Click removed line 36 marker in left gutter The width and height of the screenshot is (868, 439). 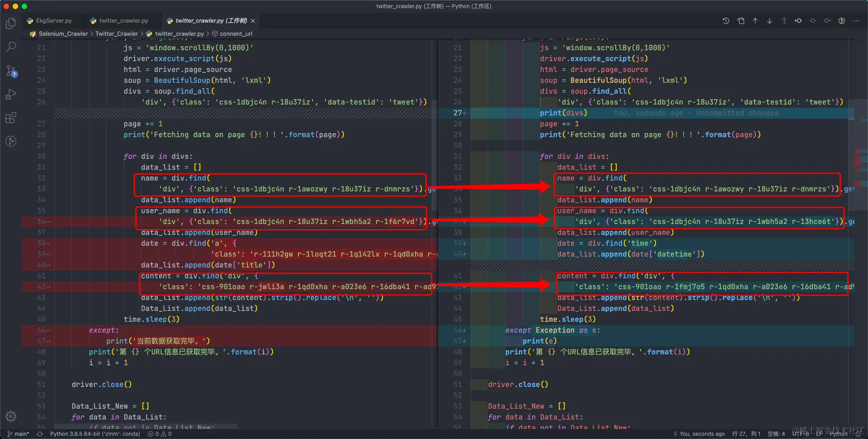(43, 222)
